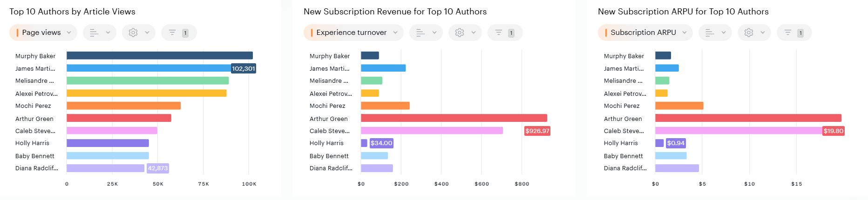This screenshot has height=200, width=868.
Task: Click the $19.80 ARPU value label
Action: click(833, 131)
